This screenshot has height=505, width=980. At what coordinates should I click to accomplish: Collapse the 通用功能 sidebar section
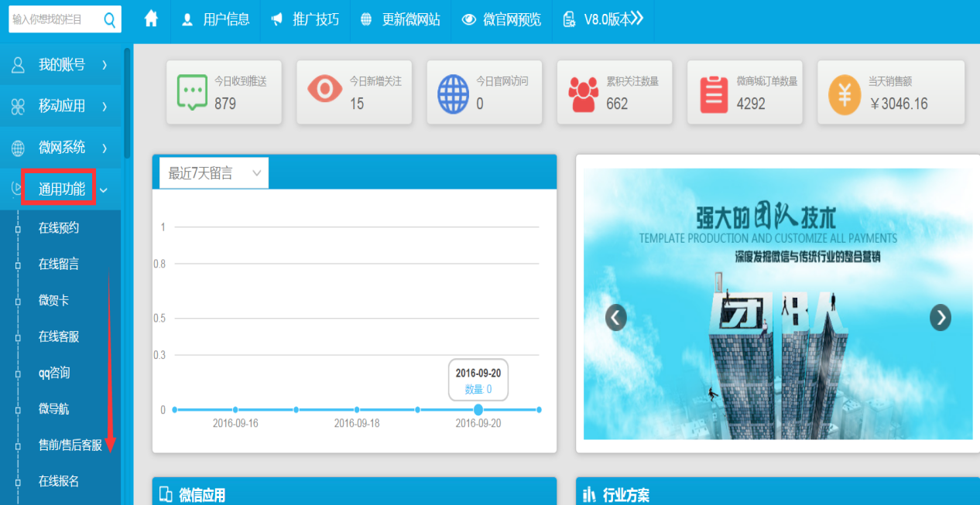pyautogui.click(x=61, y=189)
